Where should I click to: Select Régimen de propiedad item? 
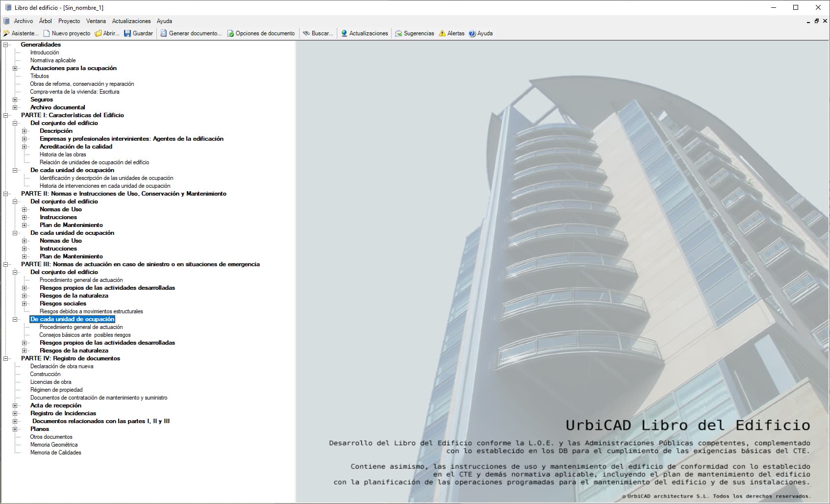(56, 390)
